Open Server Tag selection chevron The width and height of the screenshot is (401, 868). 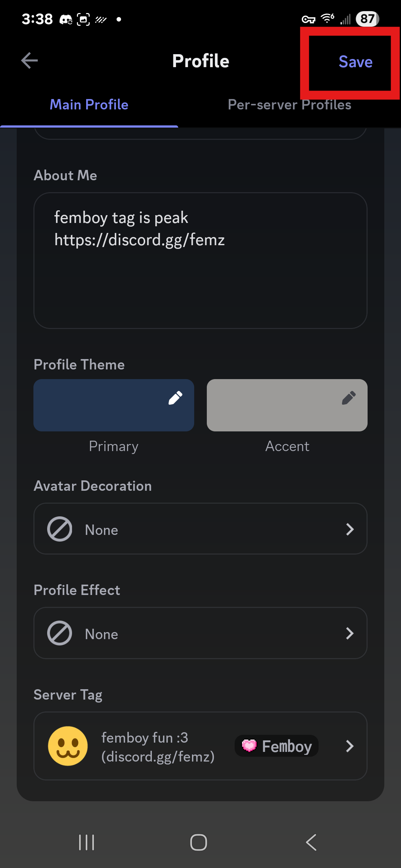(349, 746)
